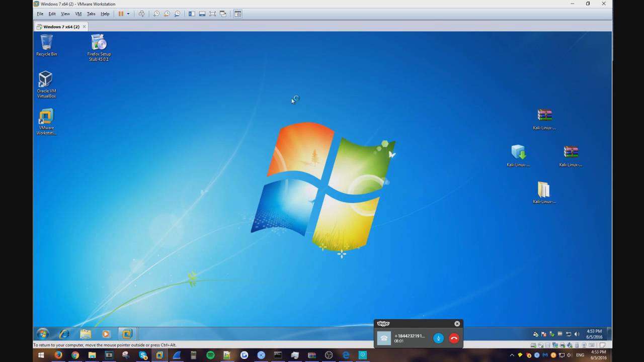Open the Edit menu
644x362 pixels.
(52, 14)
